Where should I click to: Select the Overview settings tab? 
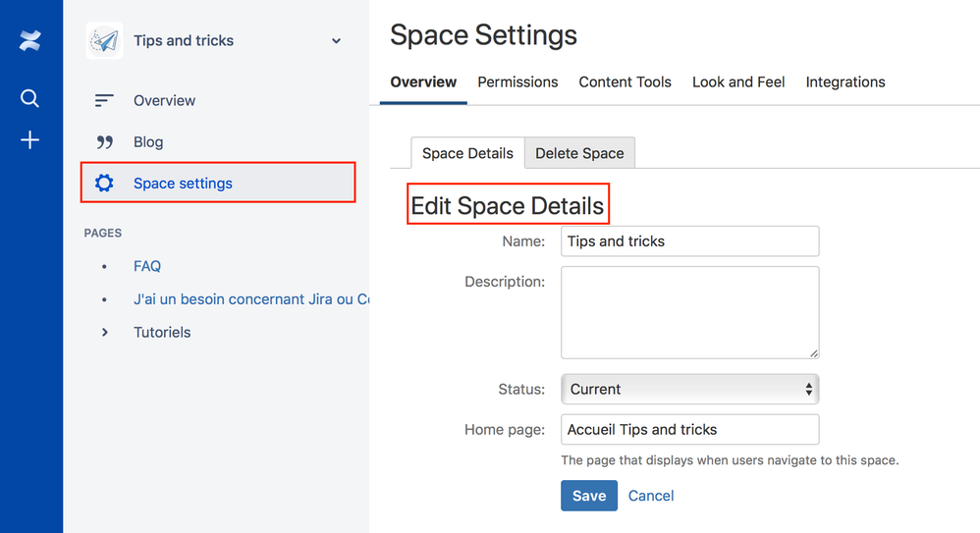coord(423,81)
